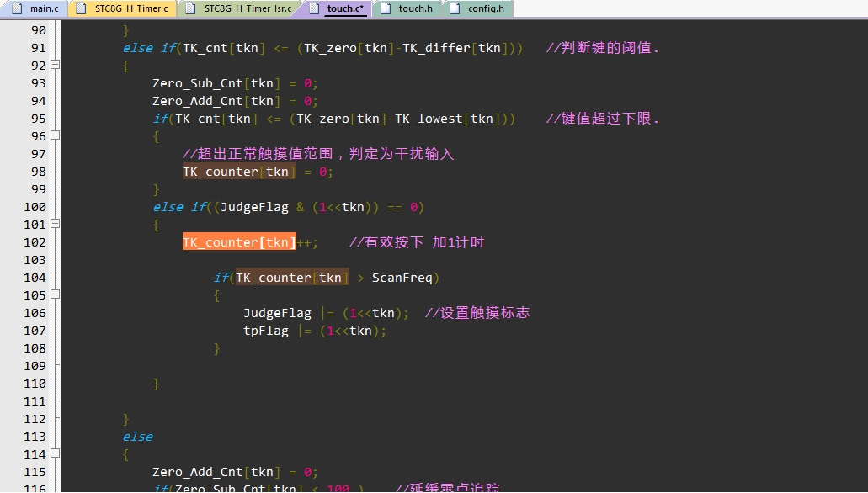Click TK_counter[tkn] on line 98
This screenshot has height=493, width=868.
[239, 172]
